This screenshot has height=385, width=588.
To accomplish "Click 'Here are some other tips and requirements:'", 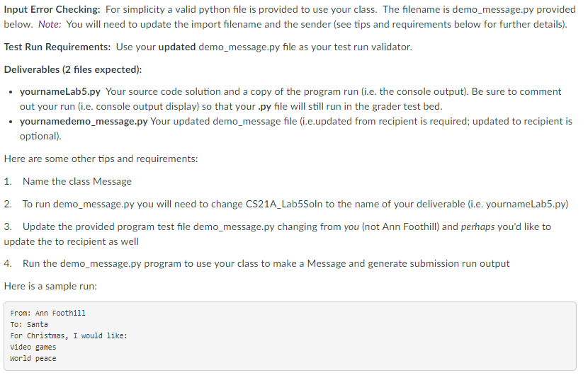I will (x=101, y=159).
